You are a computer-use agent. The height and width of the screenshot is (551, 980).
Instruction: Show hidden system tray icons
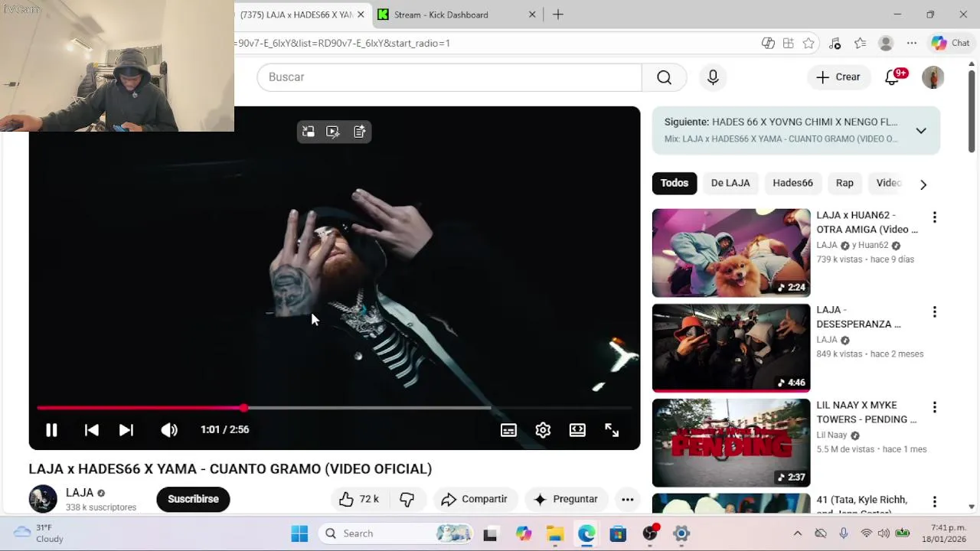(797, 533)
